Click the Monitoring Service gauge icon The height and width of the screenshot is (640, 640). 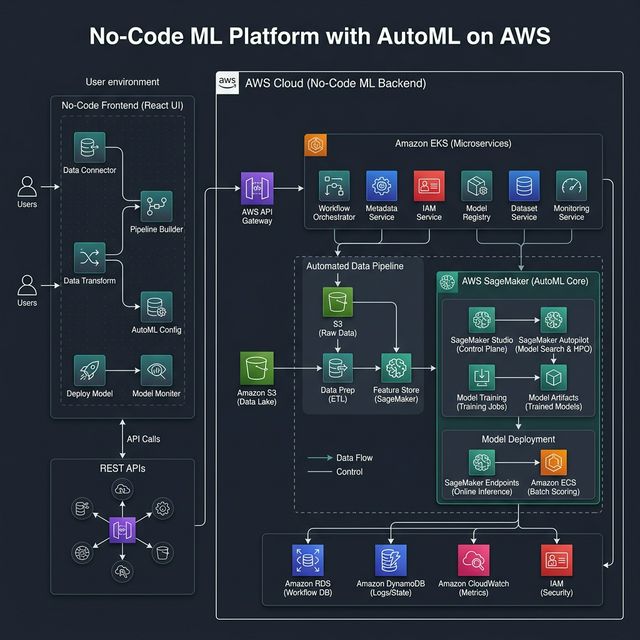(x=571, y=186)
